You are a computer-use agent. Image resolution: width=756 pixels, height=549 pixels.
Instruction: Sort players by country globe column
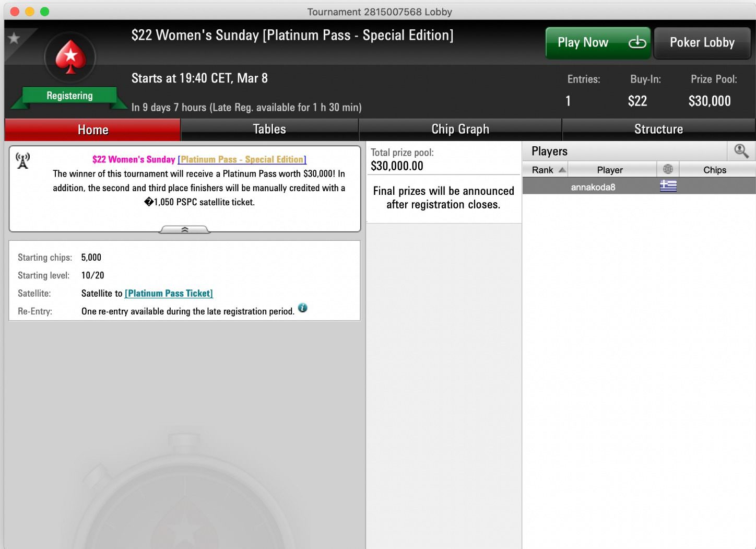click(668, 169)
